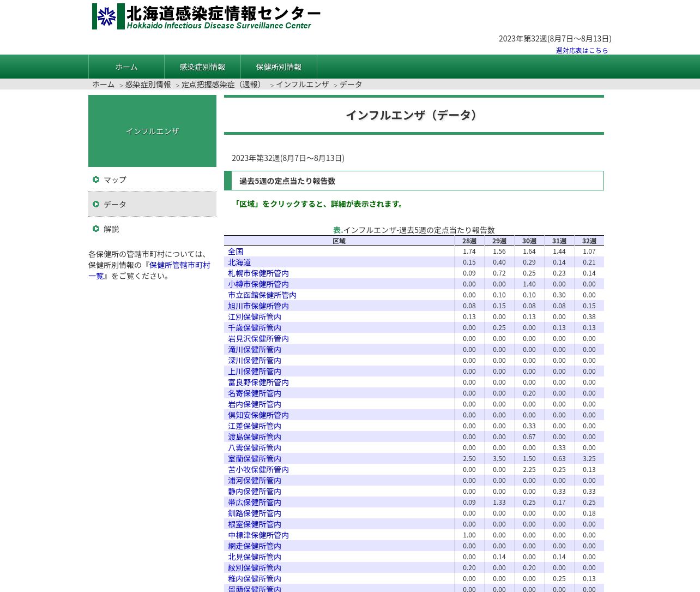
Task: Click the 28週 column header
Action: pos(469,241)
